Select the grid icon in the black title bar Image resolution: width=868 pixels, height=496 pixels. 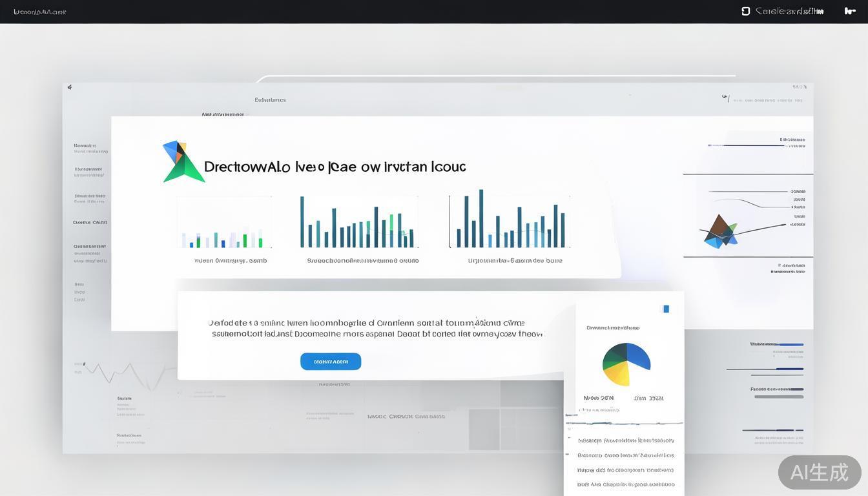(745, 11)
